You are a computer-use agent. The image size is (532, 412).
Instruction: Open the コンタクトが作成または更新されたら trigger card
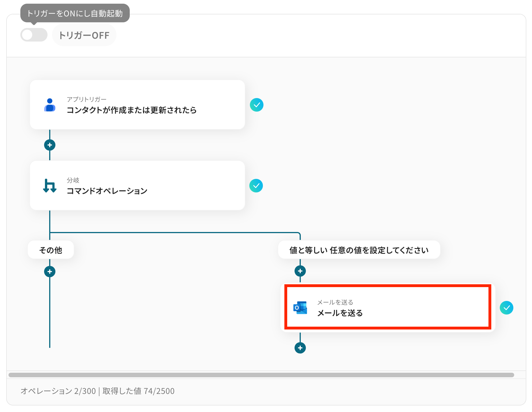tap(137, 105)
